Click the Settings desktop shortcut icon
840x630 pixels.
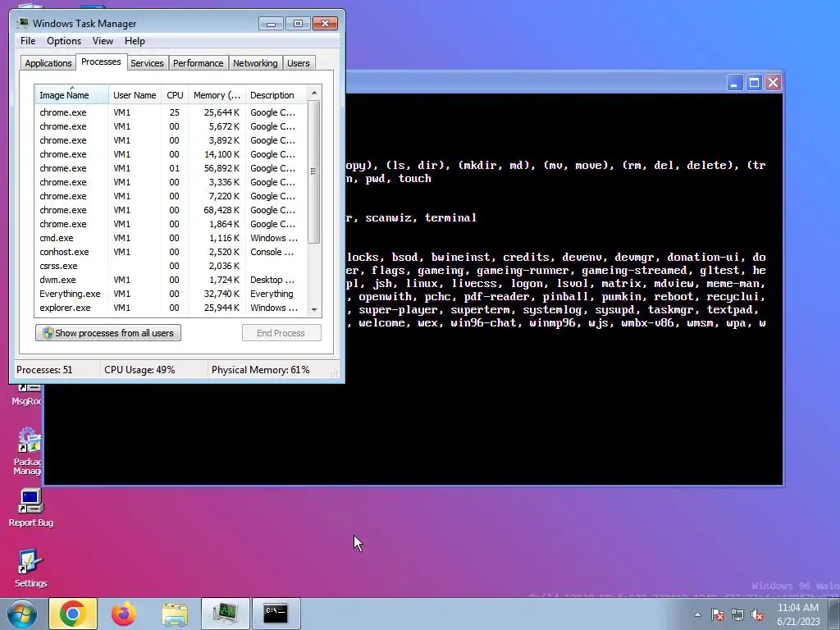(x=30, y=568)
